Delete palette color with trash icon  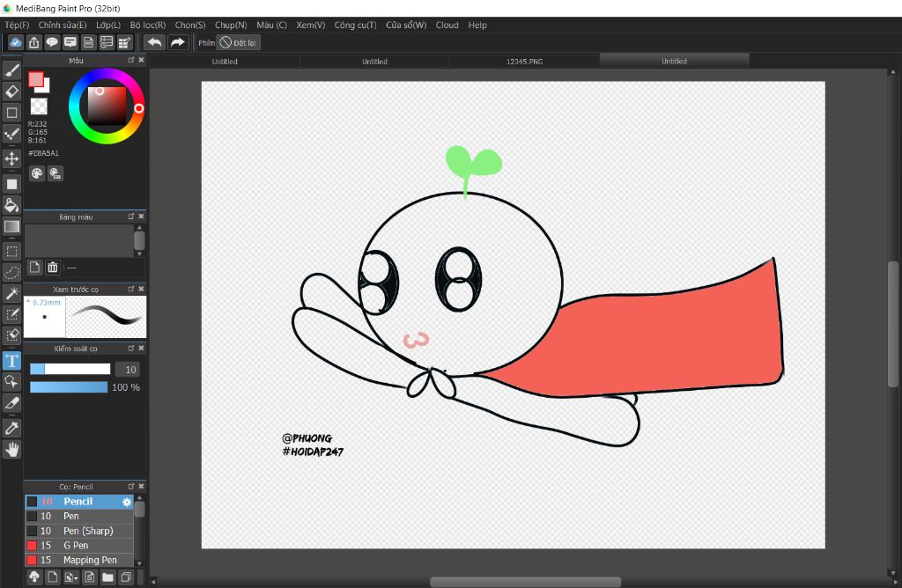[53, 268]
